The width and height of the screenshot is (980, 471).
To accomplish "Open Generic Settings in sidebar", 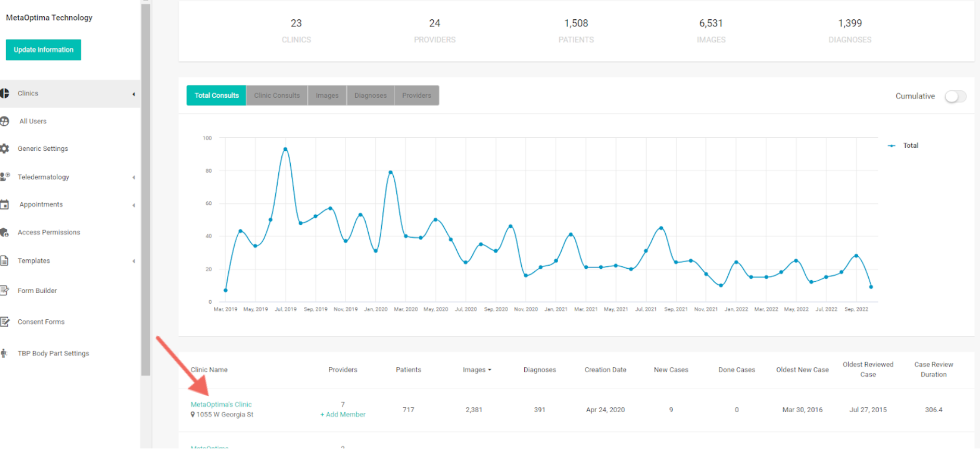I will [43, 149].
